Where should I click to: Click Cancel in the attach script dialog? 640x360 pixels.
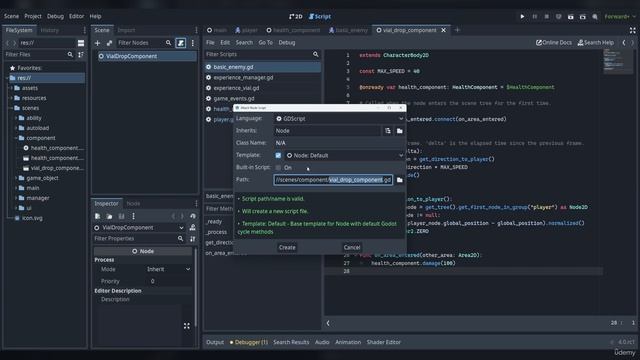tap(352, 247)
